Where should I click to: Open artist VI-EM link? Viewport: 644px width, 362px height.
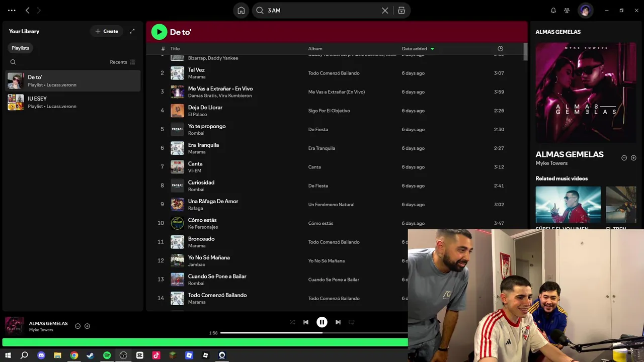click(195, 171)
